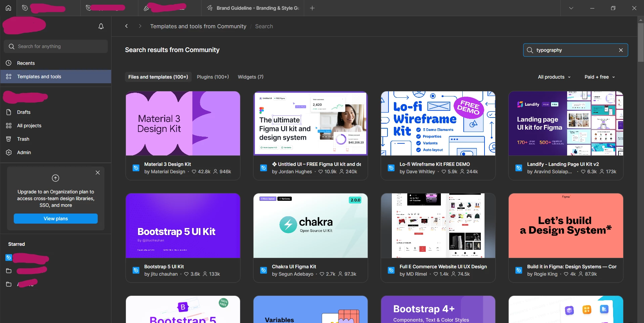Click the Search for anything field
Viewport: 644px width, 323px height.
click(x=56, y=46)
